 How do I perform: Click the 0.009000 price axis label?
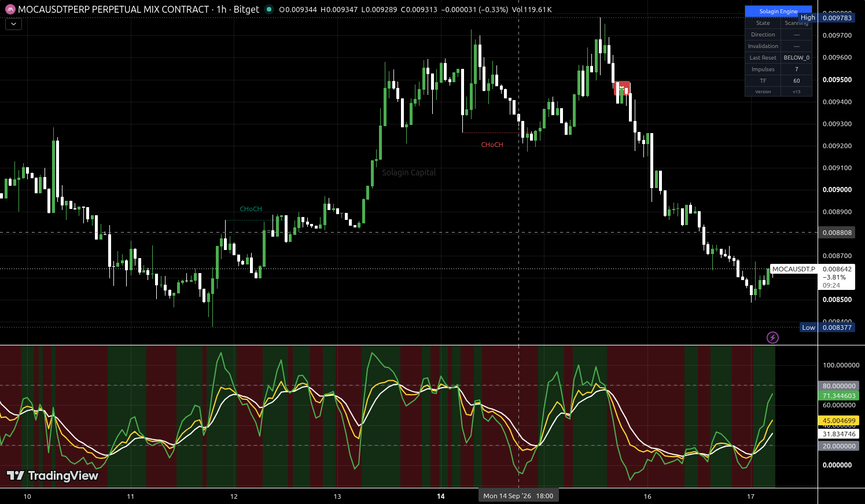(x=837, y=190)
